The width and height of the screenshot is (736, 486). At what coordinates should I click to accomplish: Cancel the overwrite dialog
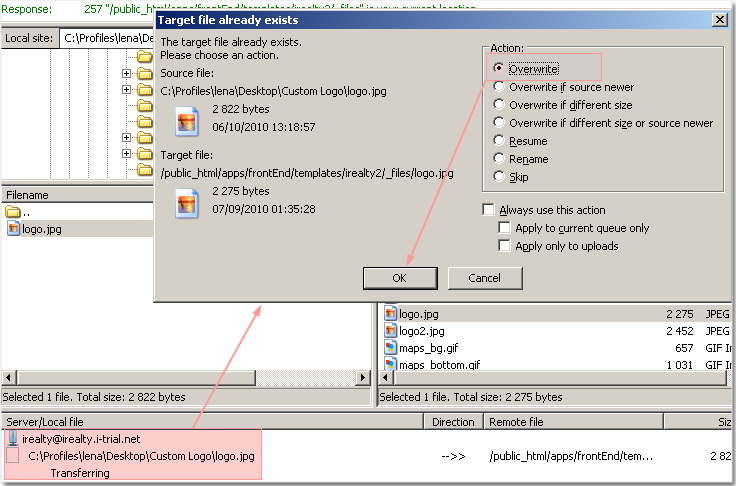(485, 278)
